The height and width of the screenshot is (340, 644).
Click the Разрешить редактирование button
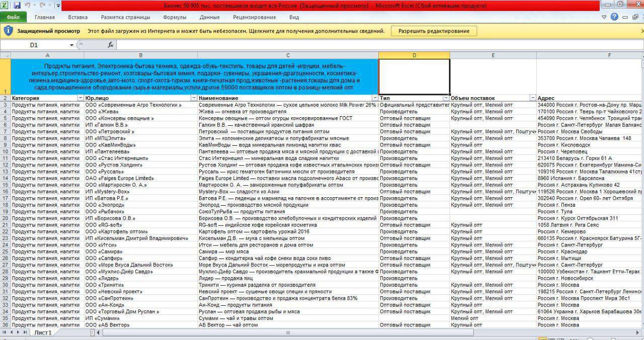pyautogui.click(x=434, y=31)
